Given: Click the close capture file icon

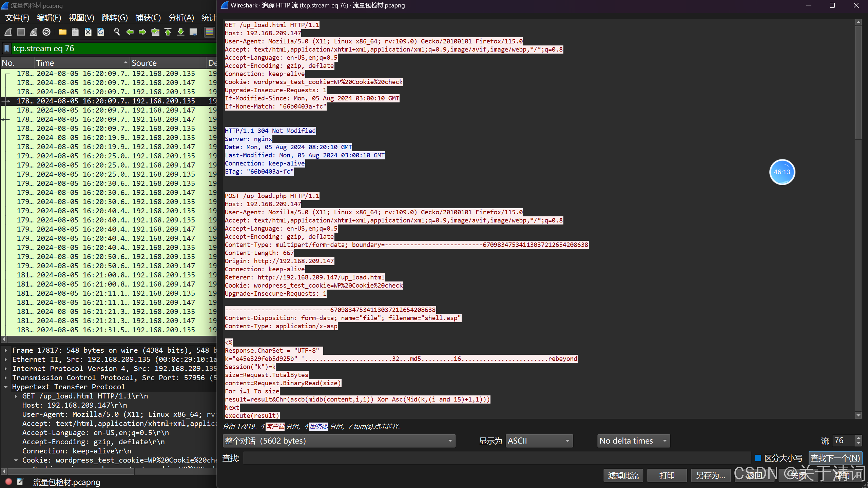Looking at the screenshot, I should click(x=88, y=32).
